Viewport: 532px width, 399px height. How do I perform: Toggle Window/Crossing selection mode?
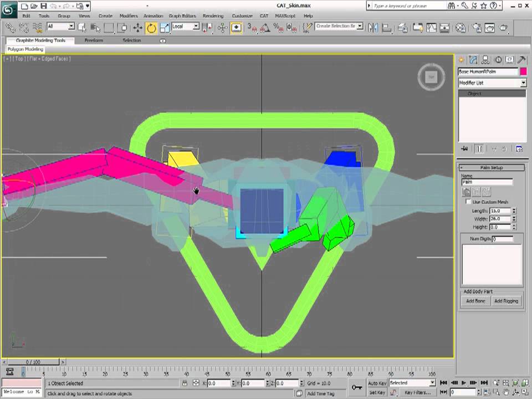pos(123,28)
